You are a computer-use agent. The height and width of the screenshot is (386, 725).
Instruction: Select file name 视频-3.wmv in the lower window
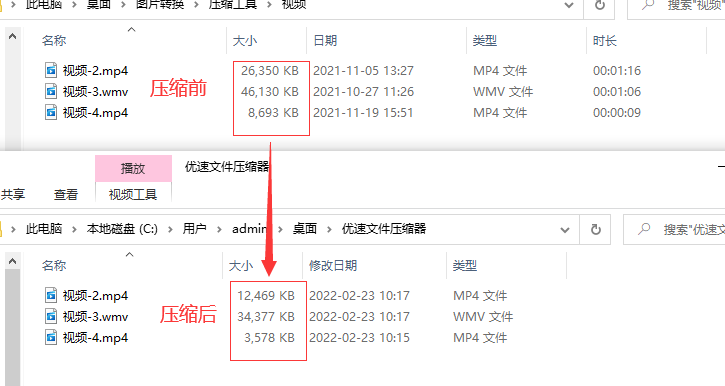95,317
